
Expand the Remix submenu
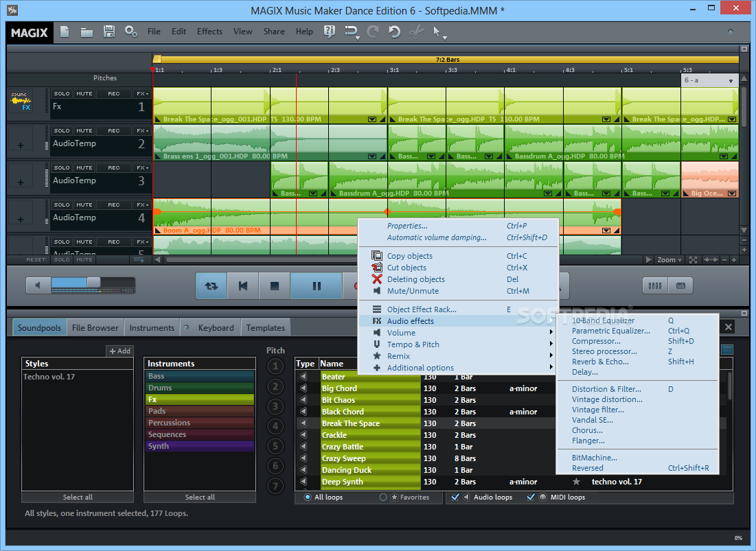[459, 356]
